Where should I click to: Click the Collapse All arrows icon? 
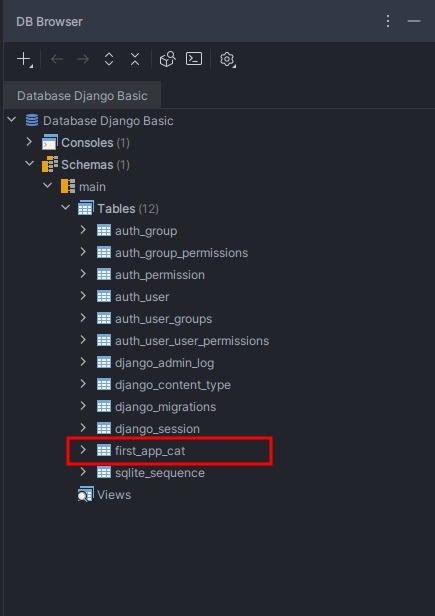[135, 59]
